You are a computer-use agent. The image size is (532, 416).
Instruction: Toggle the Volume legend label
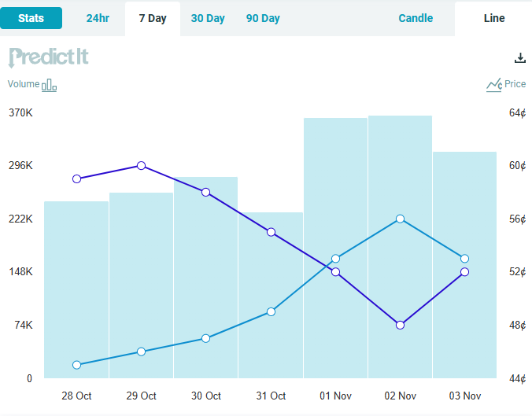(x=24, y=84)
